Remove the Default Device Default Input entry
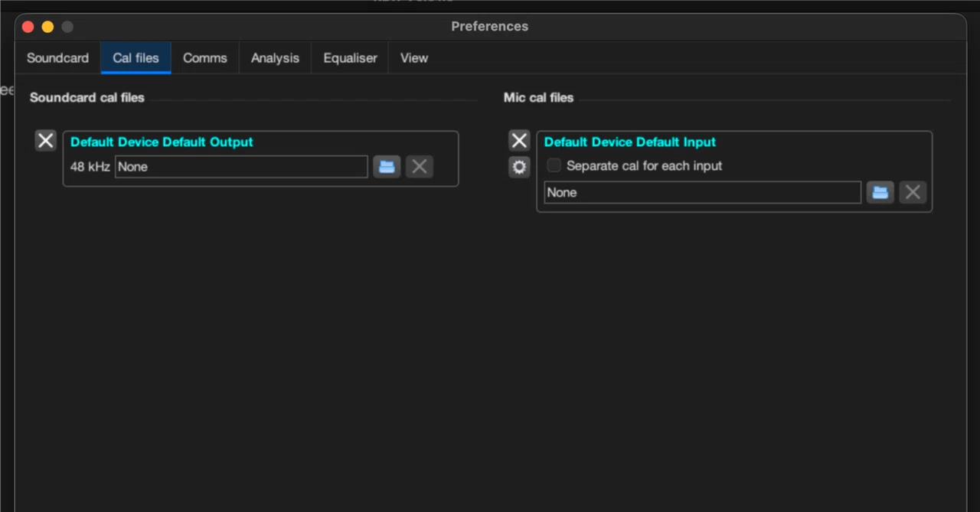Image resolution: width=980 pixels, height=512 pixels. [x=519, y=141]
